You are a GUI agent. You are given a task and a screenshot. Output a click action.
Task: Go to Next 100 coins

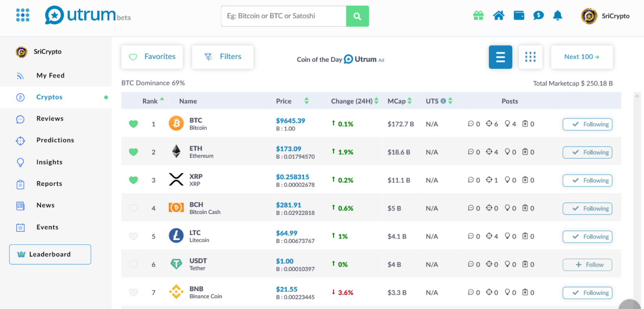point(582,57)
